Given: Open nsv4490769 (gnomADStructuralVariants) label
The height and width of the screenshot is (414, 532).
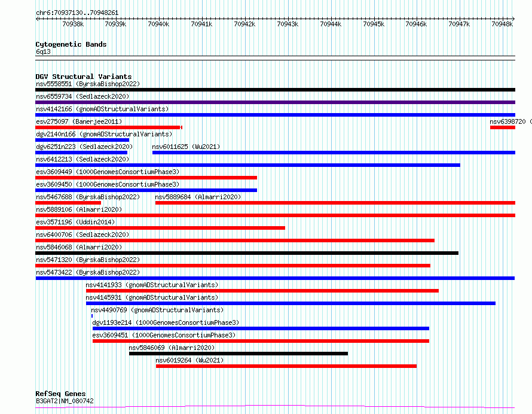Looking at the screenshot, I should tap(157, 310).
